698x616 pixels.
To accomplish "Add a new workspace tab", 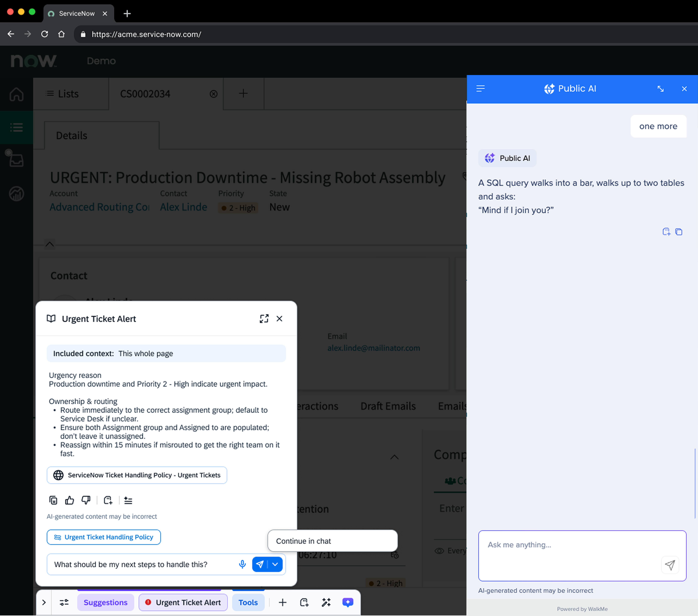I will pyautogui.click(x=243, y=93).
